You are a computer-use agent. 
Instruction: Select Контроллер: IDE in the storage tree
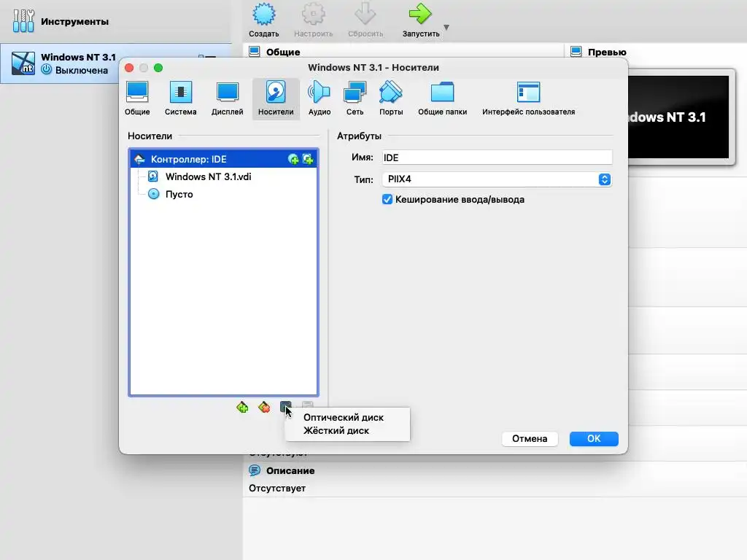pos(223,159)
